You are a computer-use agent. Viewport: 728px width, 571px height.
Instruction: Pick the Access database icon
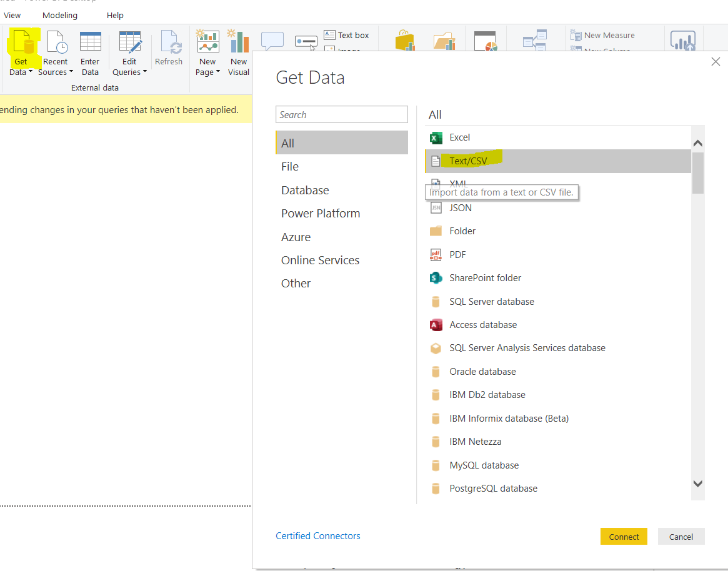436,325
